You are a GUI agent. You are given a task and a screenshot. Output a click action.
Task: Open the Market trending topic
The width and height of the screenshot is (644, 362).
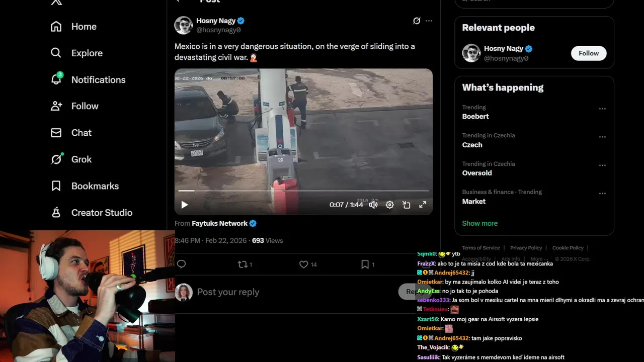[474, 202]
